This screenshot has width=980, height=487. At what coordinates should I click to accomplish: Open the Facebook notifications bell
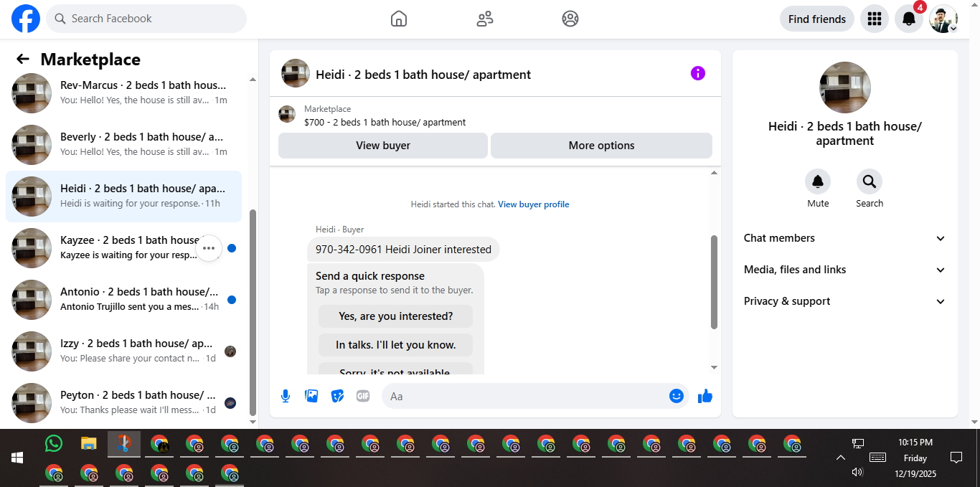pyautogui.click(x=909, y=19)
